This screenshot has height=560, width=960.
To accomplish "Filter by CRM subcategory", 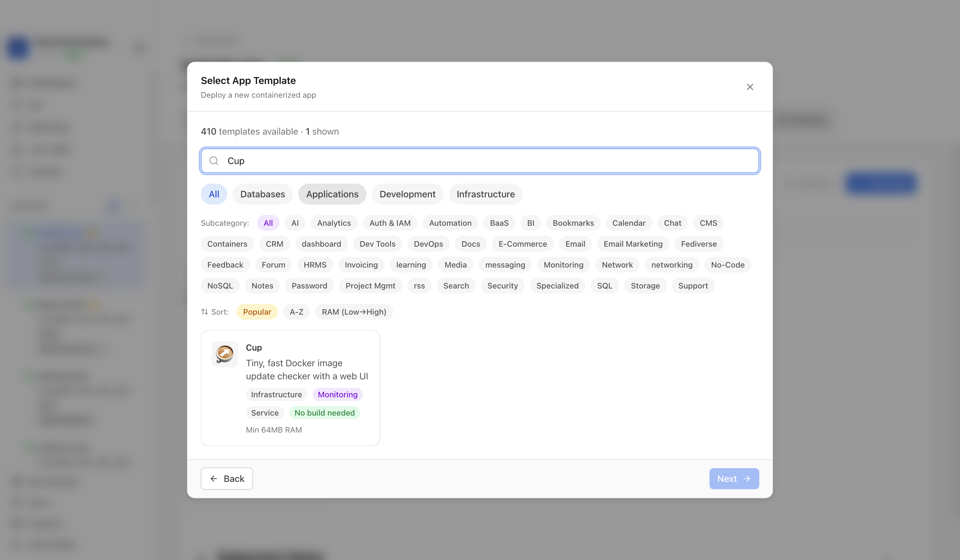I will point(274,244).
